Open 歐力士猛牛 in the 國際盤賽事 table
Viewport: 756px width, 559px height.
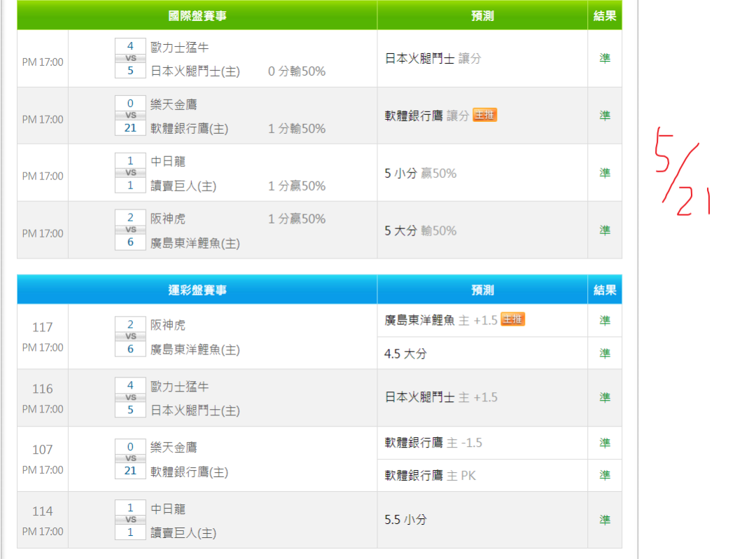coord(179,47)
